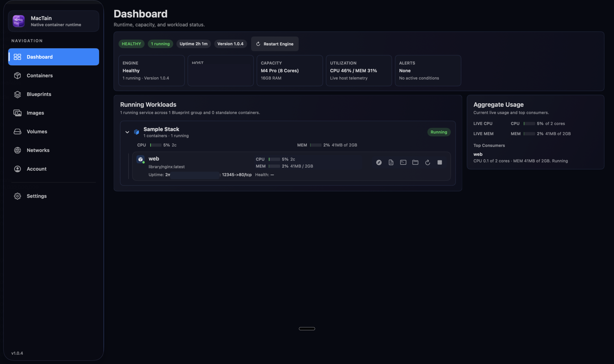Click the Account person icon in sidebar
Viewport: 614px width, 364px height.
coord(17,169)
